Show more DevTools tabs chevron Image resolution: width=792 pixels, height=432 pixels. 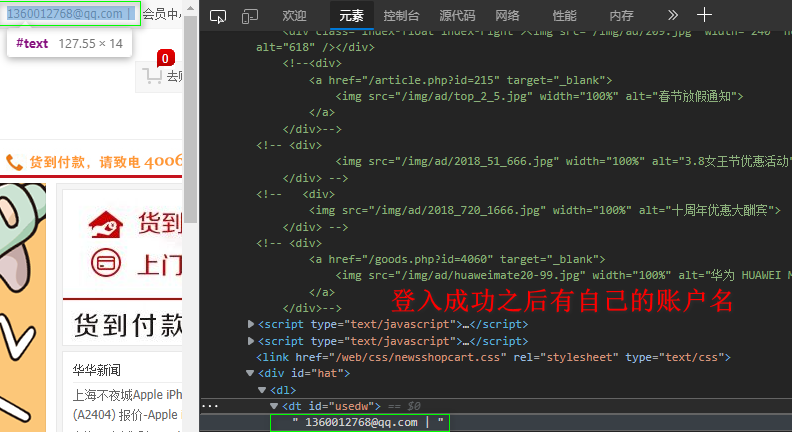tap(672, 16)
